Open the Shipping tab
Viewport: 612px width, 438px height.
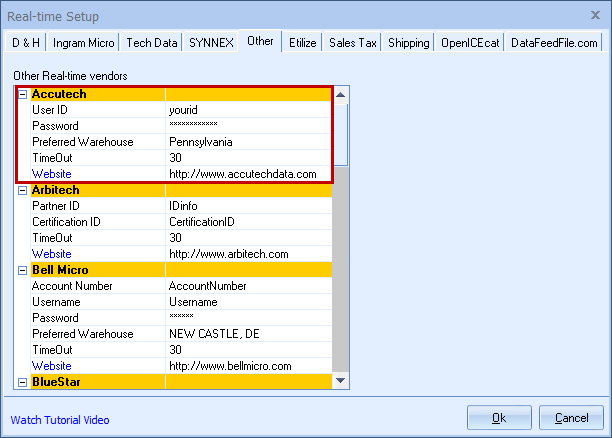[409, 42]
